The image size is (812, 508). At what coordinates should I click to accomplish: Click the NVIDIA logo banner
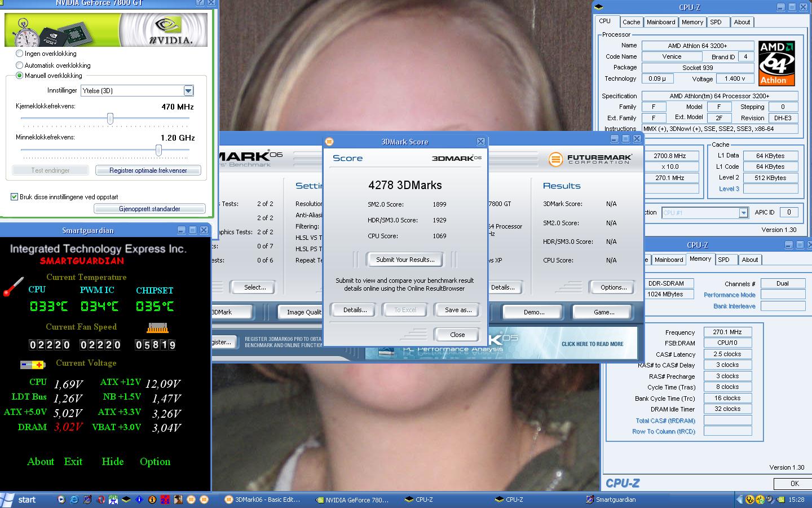pyautogui.click(x=106, y=30)
